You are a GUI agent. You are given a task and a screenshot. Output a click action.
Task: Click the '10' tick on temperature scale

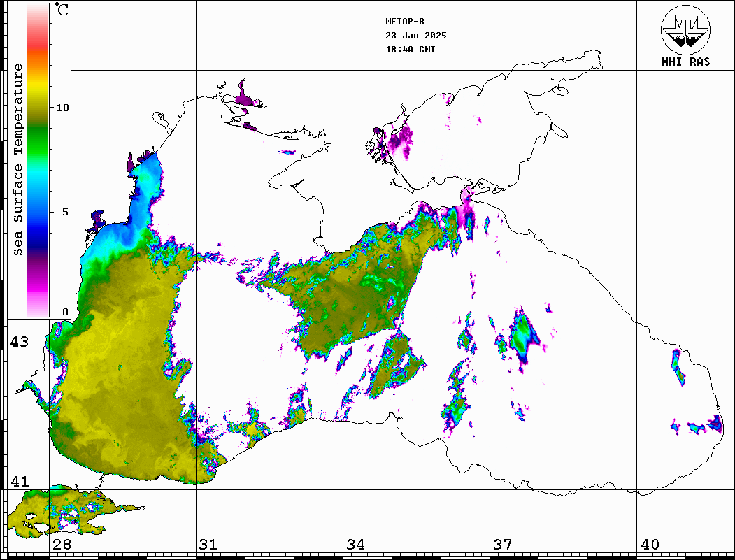62,108
